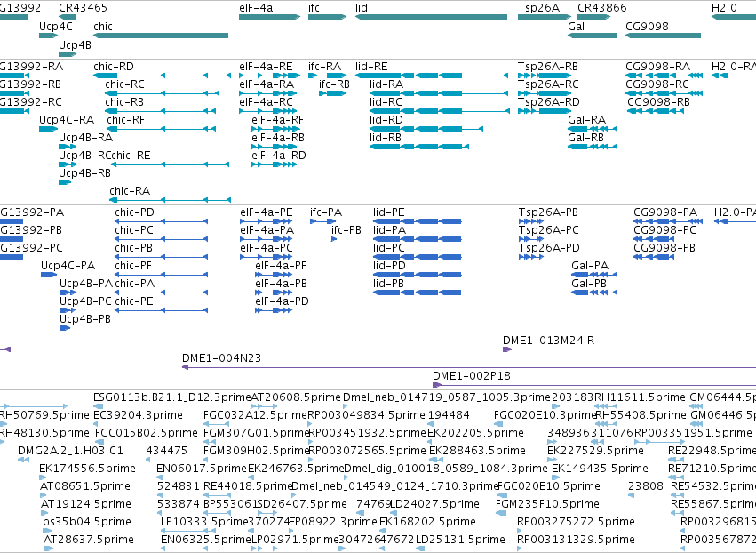Click the Gal gene label

click(577, 26)
